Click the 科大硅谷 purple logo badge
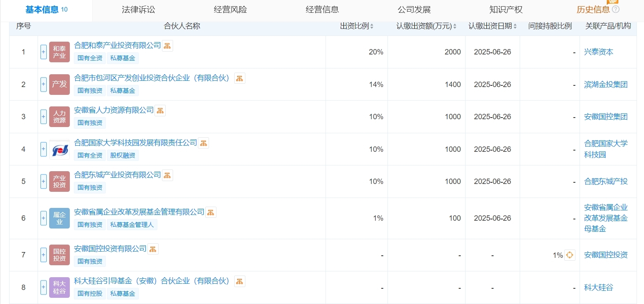This screenshot has height=304, width=644. 59,288
